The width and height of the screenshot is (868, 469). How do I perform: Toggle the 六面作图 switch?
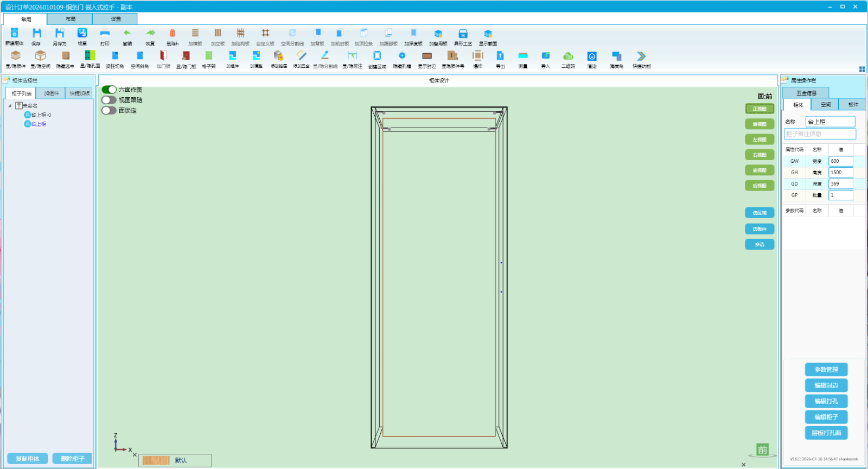point(109,90)
